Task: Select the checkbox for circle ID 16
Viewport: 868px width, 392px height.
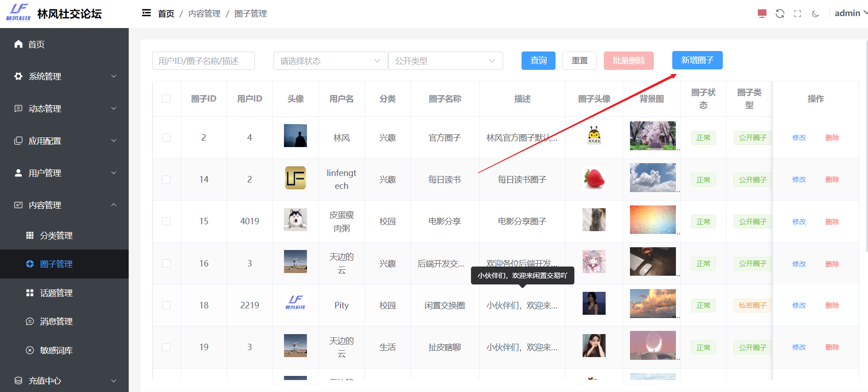Action: coord(166,263)
